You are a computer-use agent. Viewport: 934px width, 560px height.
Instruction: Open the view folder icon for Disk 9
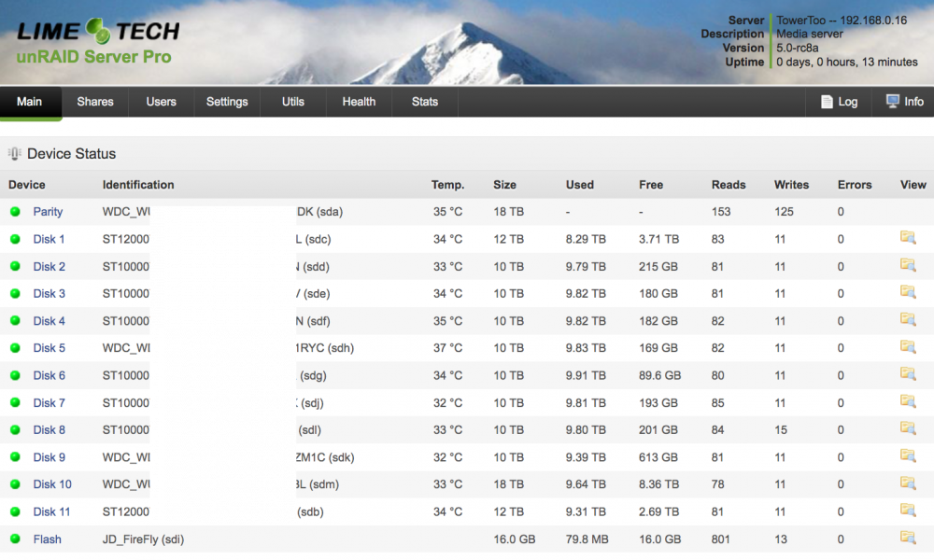pos(908,455)
